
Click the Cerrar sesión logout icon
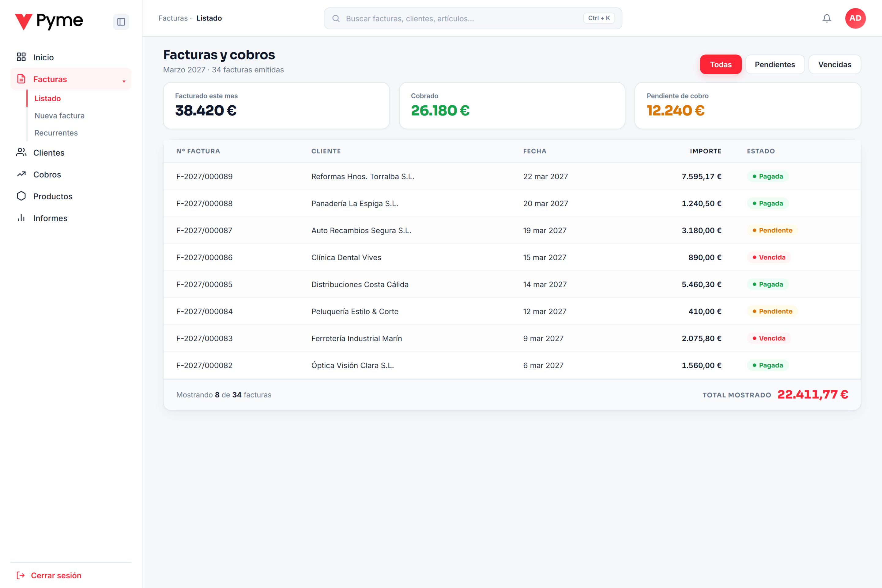click(x=21, y=575)
